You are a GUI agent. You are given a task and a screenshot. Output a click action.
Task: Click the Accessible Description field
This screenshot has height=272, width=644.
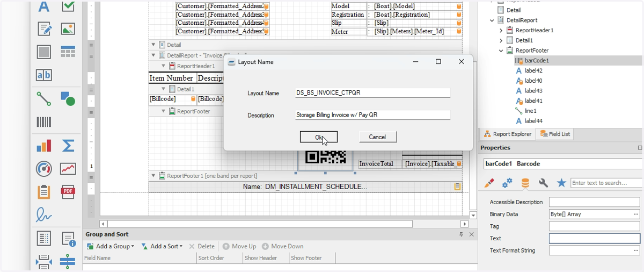[595, 202]
